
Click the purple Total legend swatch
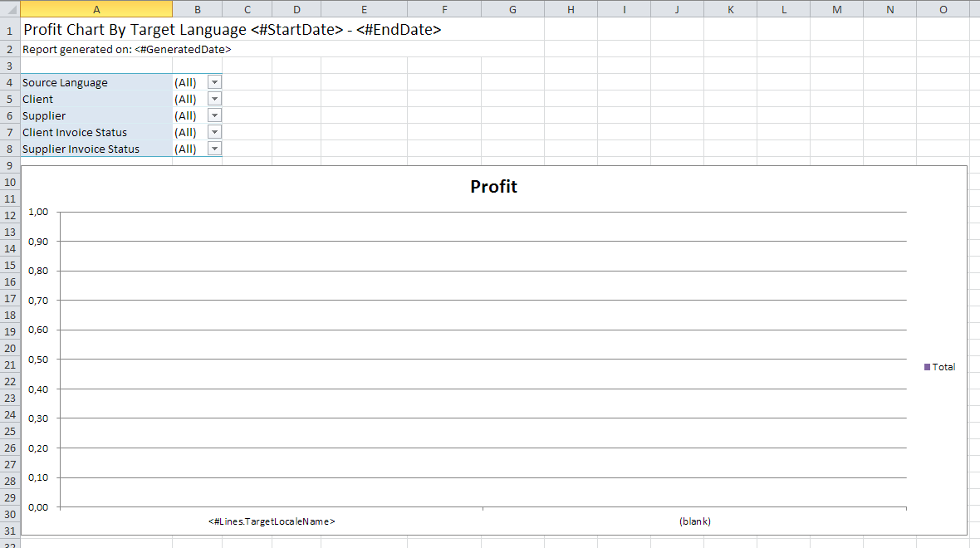[927, 367]
